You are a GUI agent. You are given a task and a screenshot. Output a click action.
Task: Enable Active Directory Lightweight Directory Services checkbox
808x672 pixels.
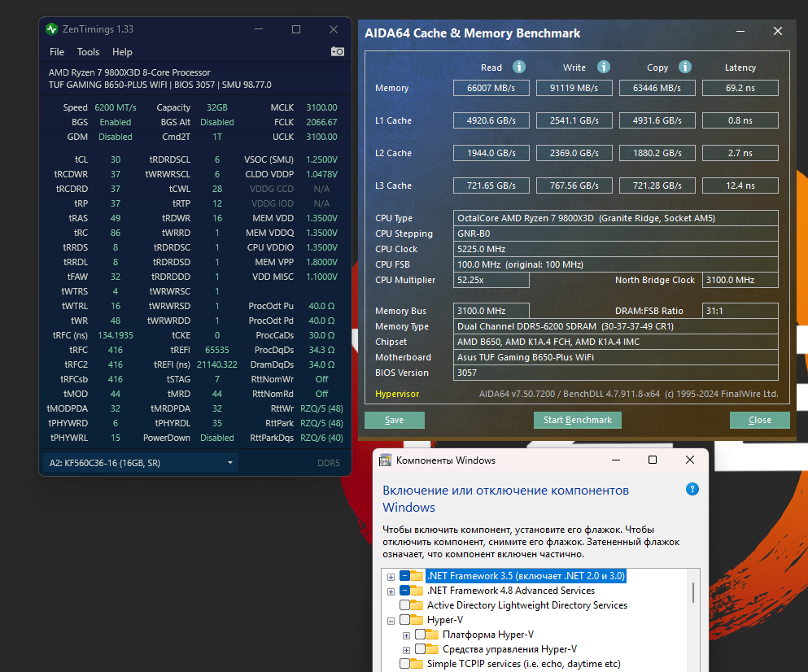[404, 605]
